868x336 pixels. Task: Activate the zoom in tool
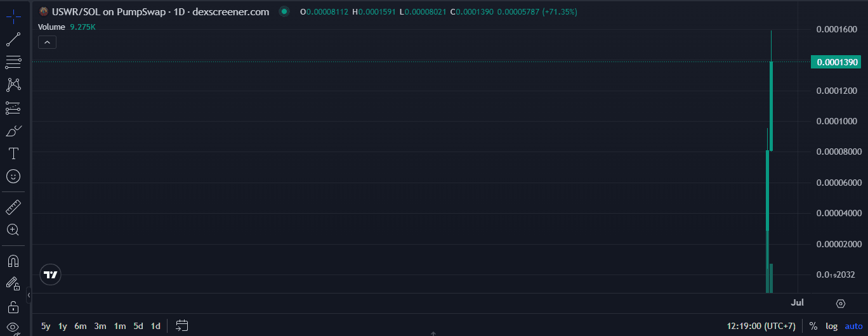(13, 229)
